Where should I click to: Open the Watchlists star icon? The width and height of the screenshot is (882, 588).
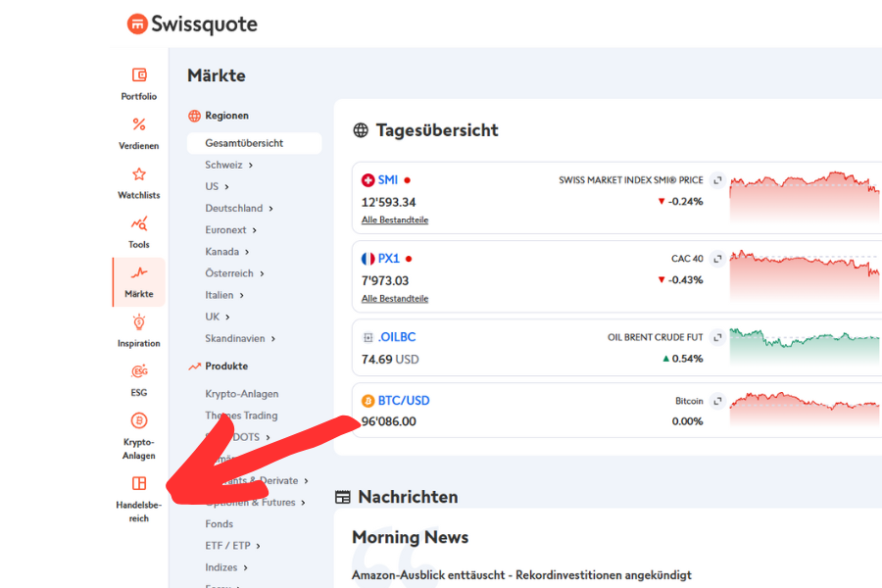(x=139, y=173)
